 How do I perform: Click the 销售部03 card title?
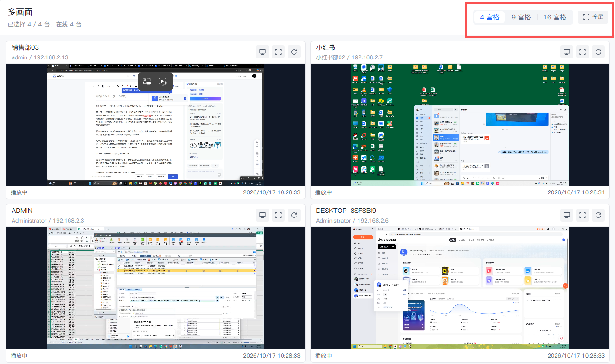[x=26, y=47]
